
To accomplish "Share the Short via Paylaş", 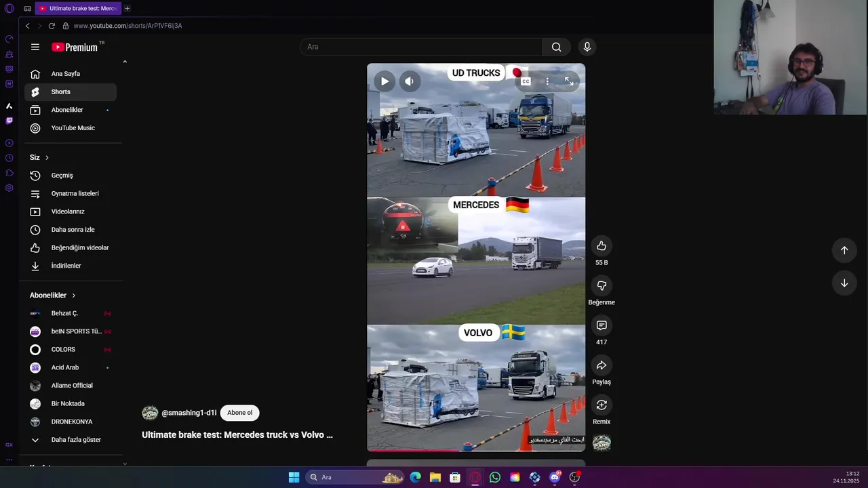I will [601, 365].
